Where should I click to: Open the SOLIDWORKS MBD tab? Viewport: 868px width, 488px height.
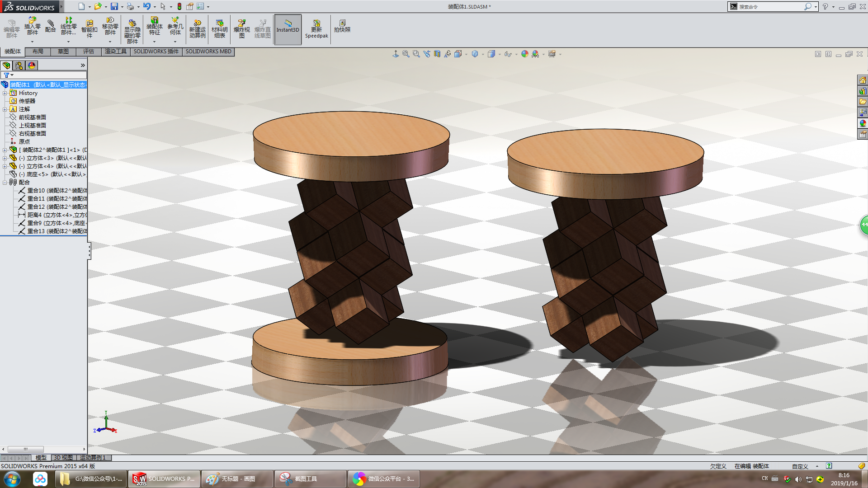coord(208,52)
